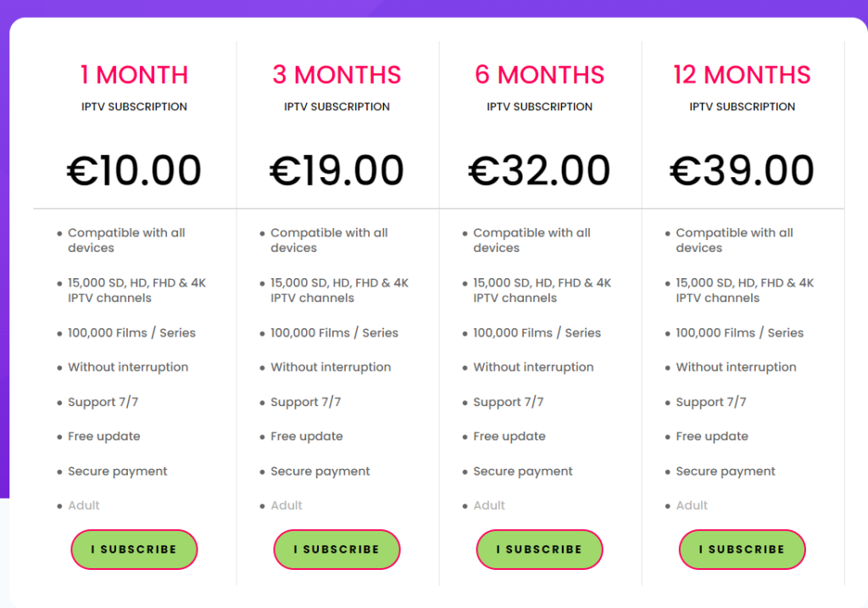Click the Adult option in the 12 months column
The height and width of the screenshot is (608, 868).
(x=692, y=505)
